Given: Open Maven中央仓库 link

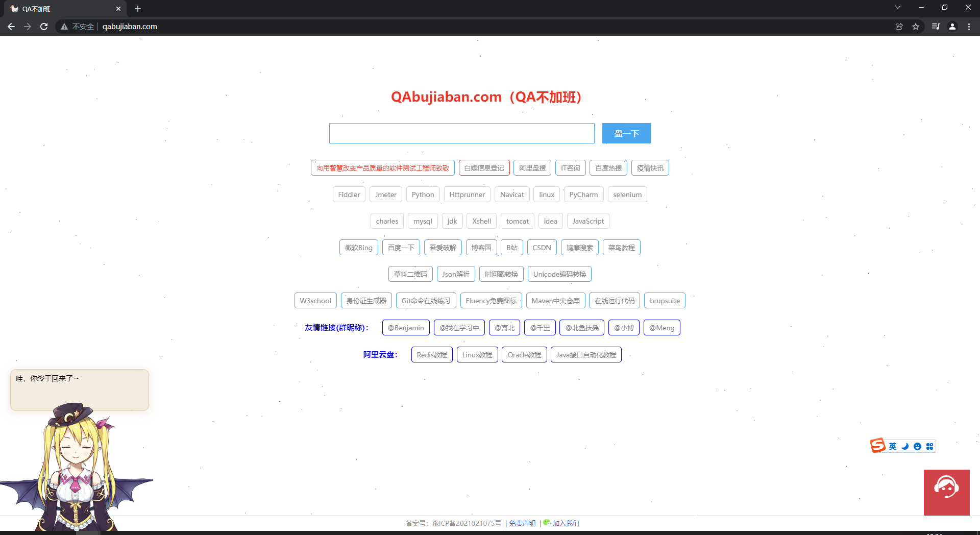Looking at the screenshot, I should [555, 301].
